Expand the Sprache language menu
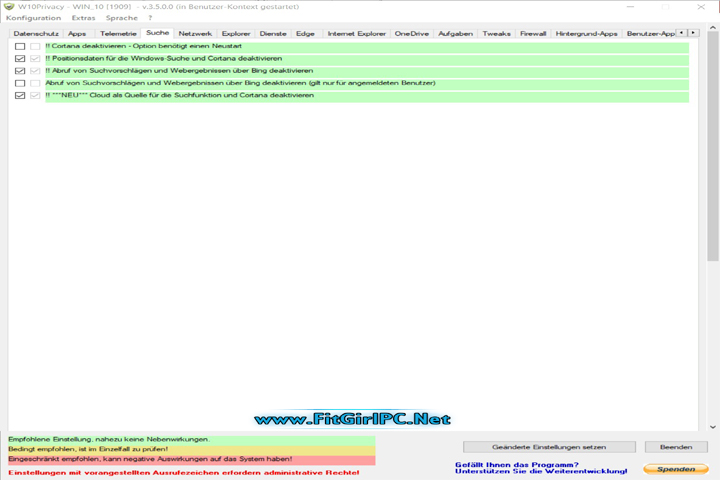Image resolution: width=720 pixels, height=480 pixels. [121, 18]
